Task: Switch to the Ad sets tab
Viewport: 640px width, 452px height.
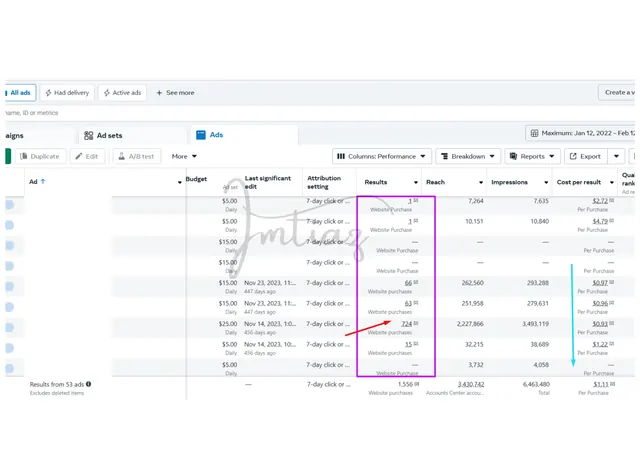Action: point(104,135)
